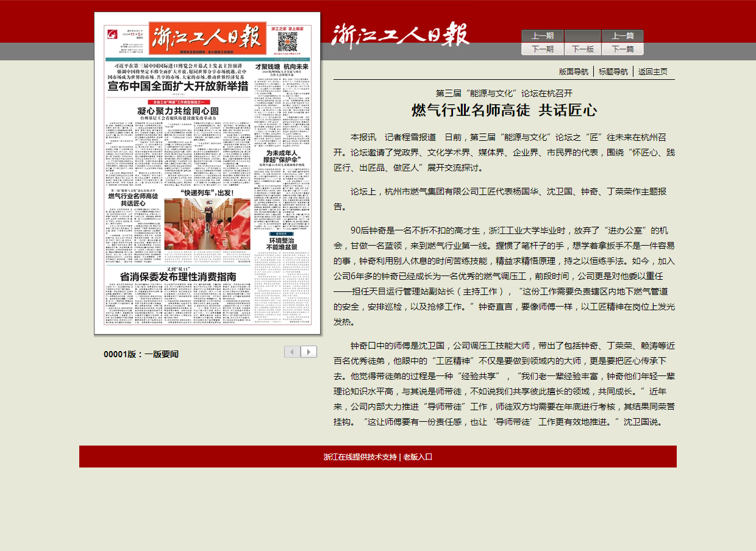The image size is (756, 551).
Task: Open headline 宣布中国全面扩大开放新举措 on page
Action: [177, 87]
